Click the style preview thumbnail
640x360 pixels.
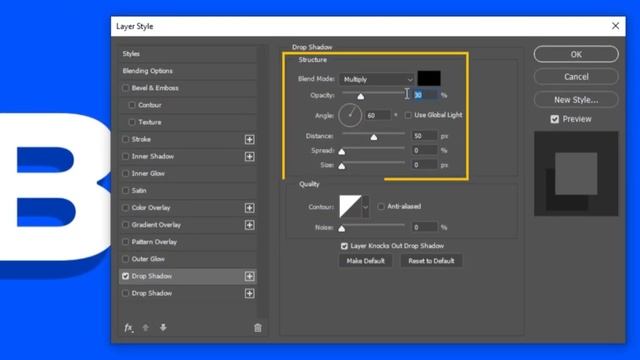[576, 174]
